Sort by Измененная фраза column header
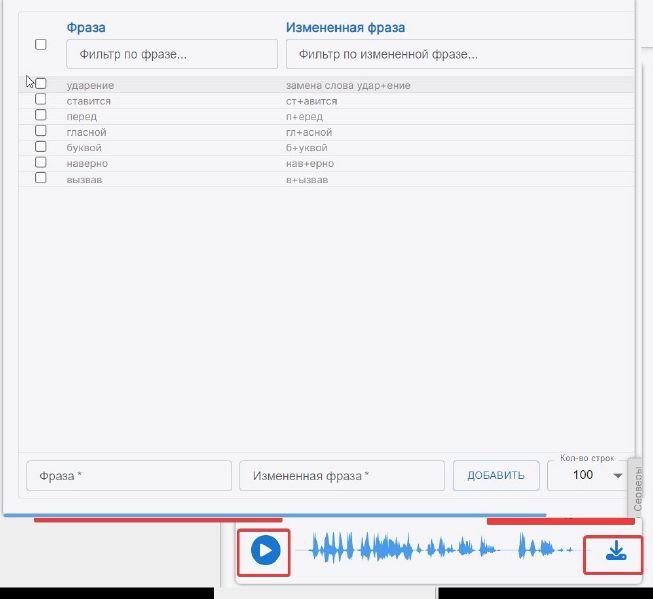 [x=345, y=27]
